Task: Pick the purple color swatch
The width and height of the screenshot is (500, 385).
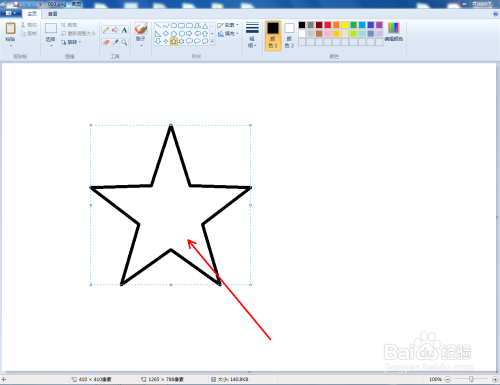Action: click(379, 25)
